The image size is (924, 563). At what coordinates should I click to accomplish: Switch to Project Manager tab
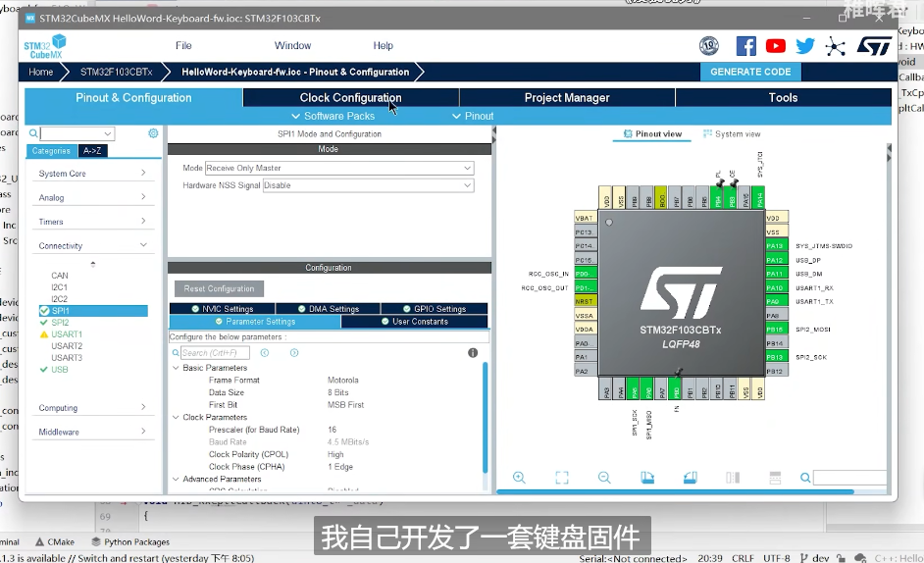pyautogui.click(x=567, y=98)
